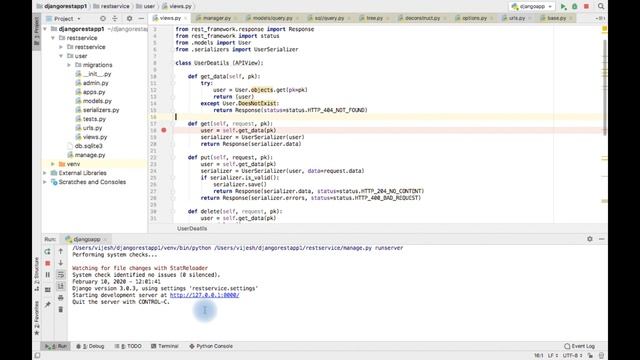Toggle tool window bars icon at bottom-left corner
The width and height of the screenshot is (640, 360).
(x=37, y=356)
